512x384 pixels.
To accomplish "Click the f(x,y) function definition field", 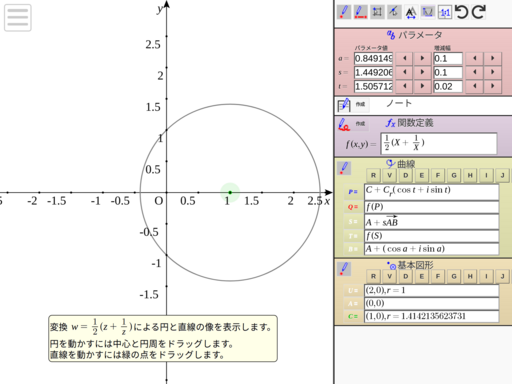I will click(439, 144).
